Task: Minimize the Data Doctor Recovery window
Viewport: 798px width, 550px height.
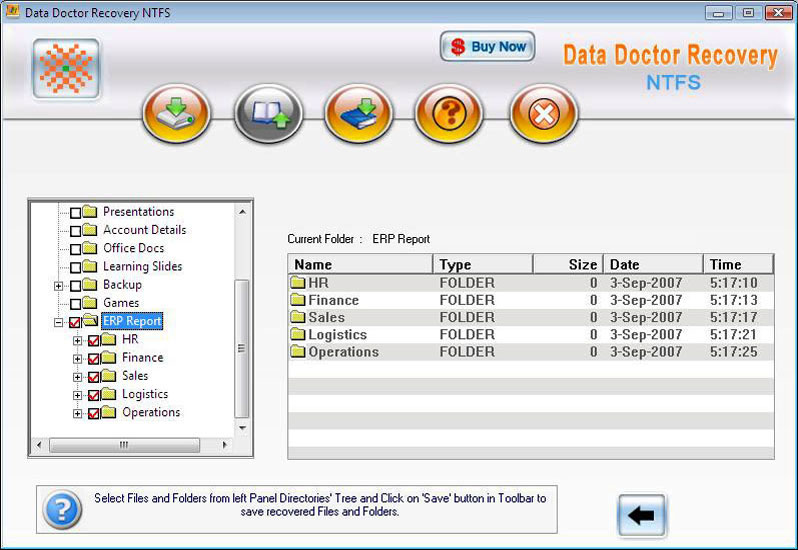Action: [x=719, y=12]
